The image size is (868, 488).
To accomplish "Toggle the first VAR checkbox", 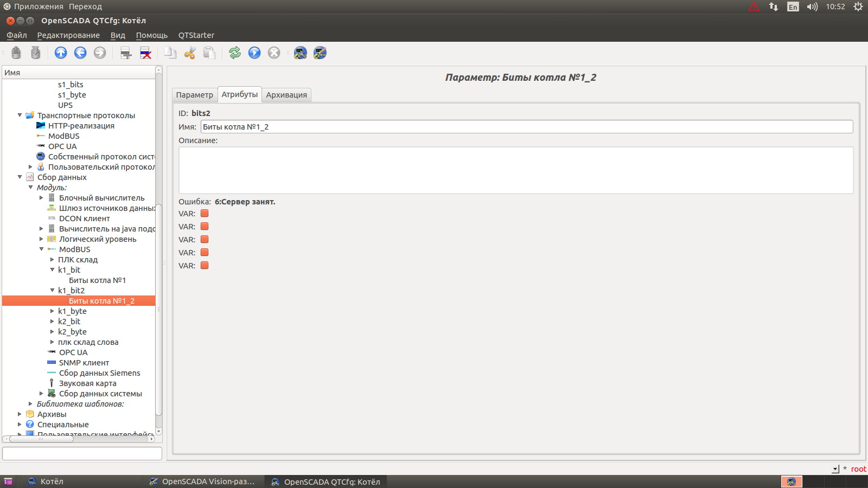I will 205,214.
